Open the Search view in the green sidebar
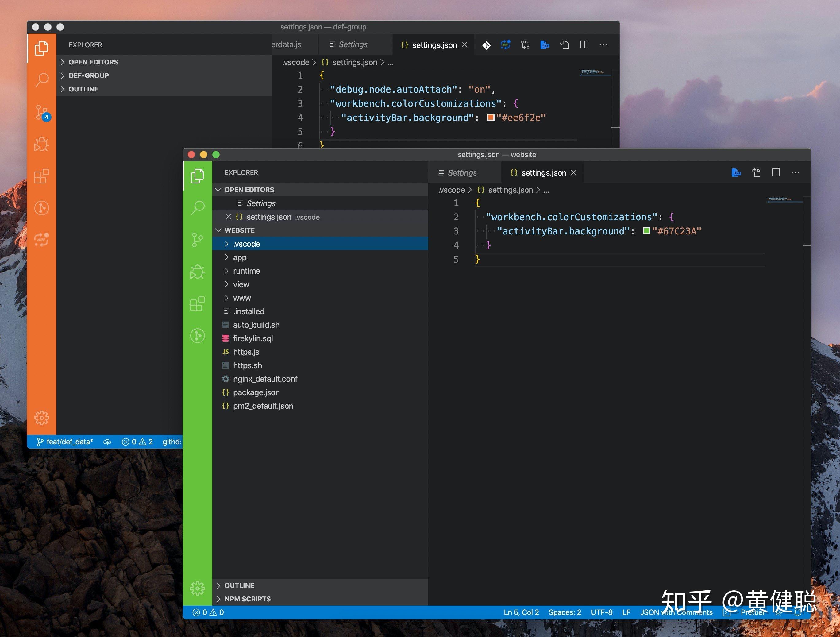Image resolution: width=840 pixels, height=637 pixels. pyautogui.click(x=198, y=208)
